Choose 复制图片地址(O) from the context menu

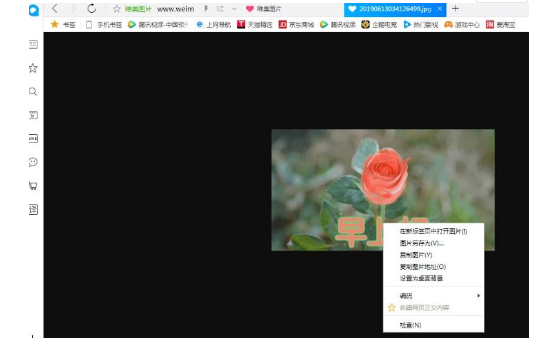[434, 267]
